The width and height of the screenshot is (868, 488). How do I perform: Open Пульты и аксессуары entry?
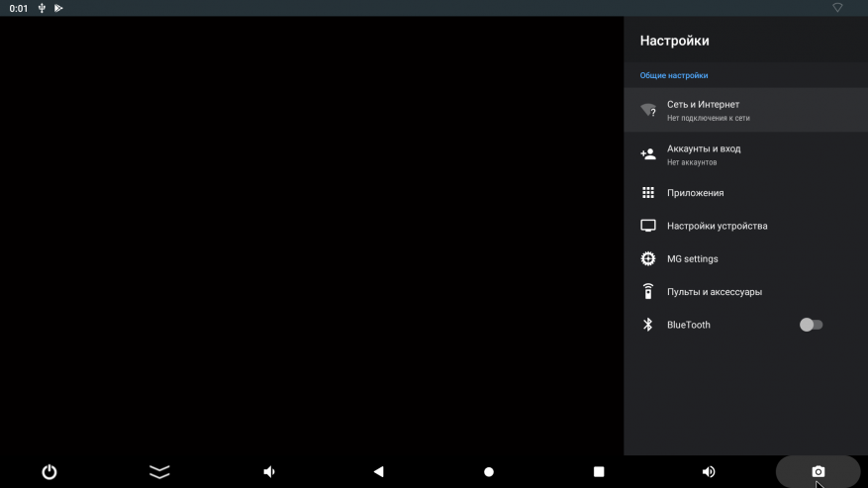pyautogui.click(x=714, y=292)
